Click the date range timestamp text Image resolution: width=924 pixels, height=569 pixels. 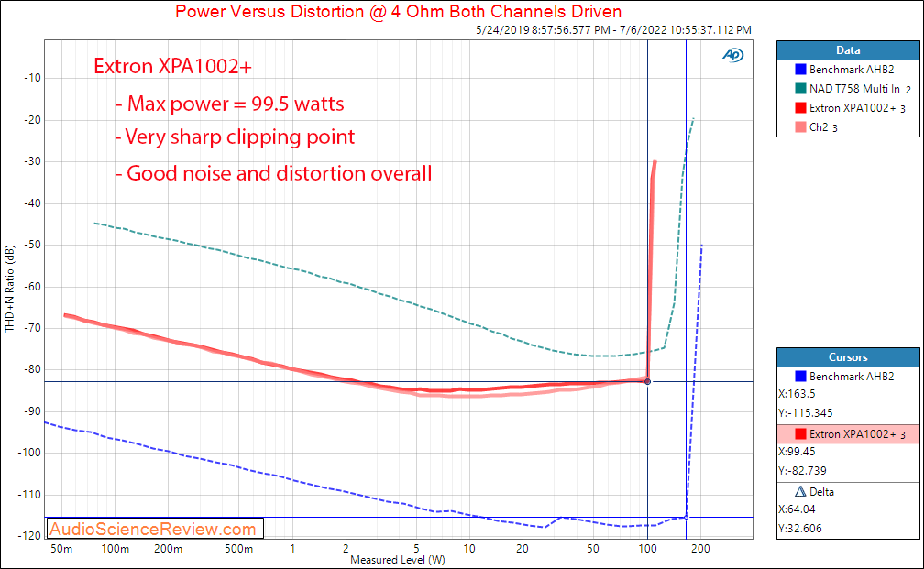[613, 30]
